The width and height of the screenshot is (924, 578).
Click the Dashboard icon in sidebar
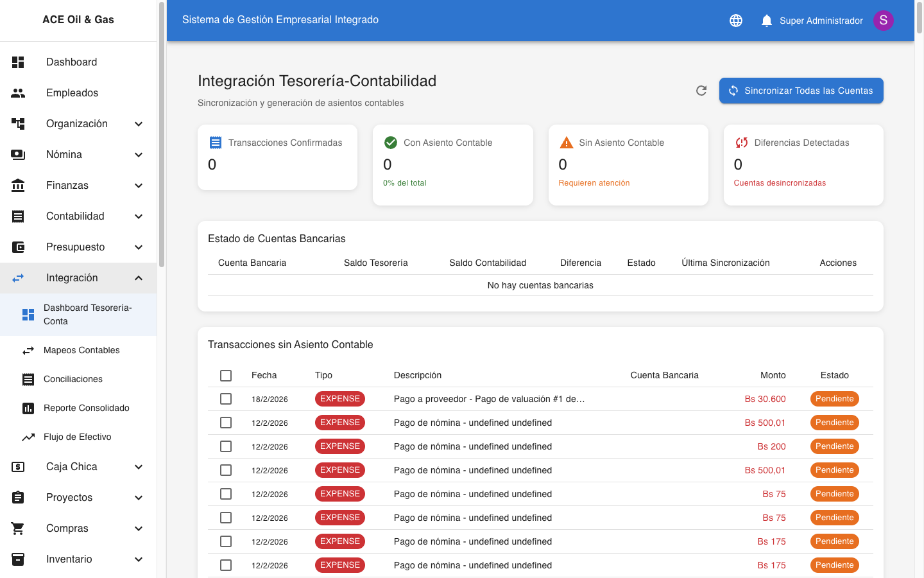pos(18,62)
